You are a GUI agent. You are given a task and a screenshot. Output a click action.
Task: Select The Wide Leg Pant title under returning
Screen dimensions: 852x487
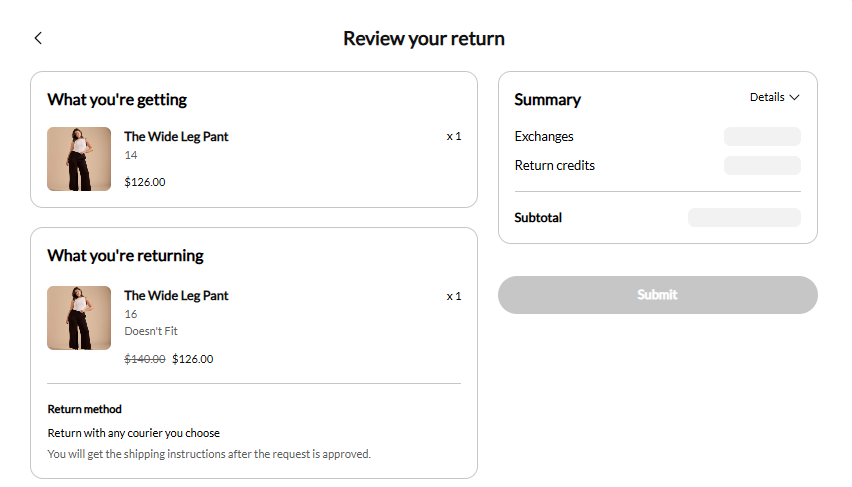(176, 296)
